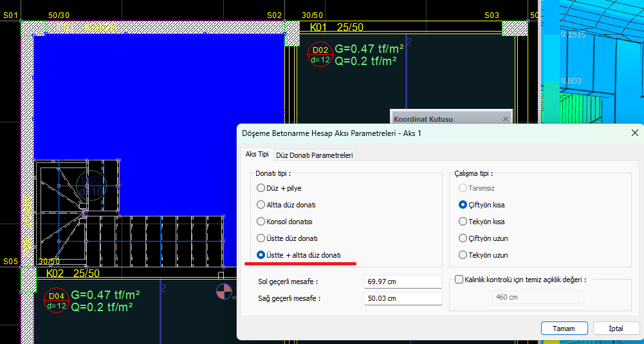The height and width of the screenshot is (344, 644).
Task: Select the D02 slab label circle
Action: 320,54
